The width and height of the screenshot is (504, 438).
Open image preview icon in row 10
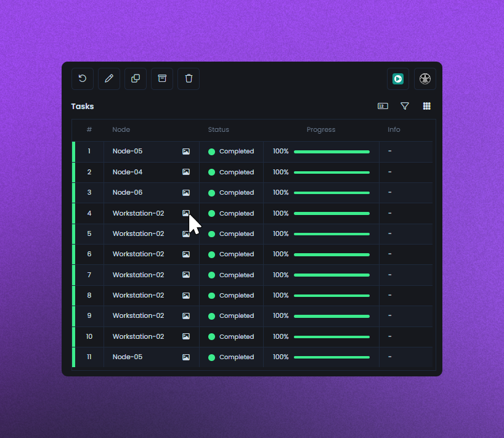tap(186, 336)
